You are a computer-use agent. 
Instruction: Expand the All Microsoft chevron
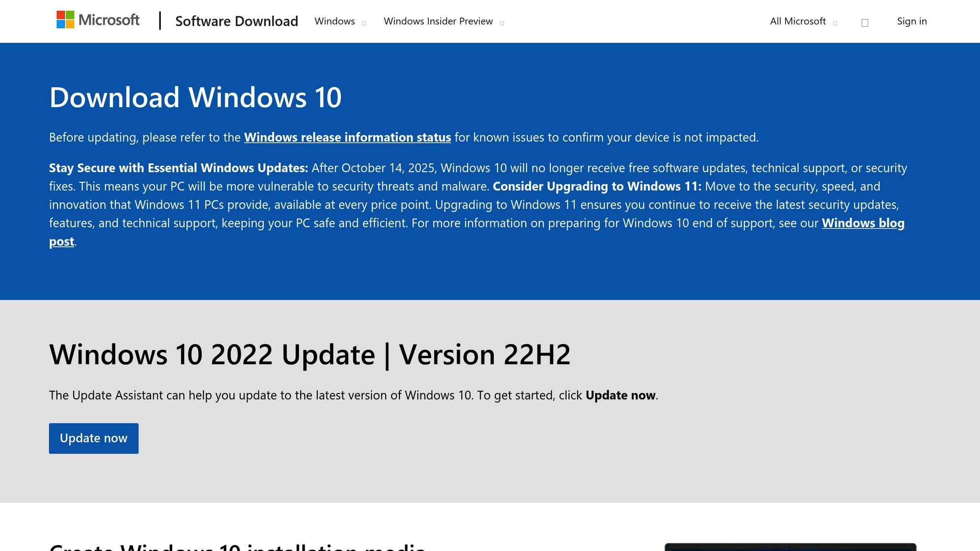[835, 23]
